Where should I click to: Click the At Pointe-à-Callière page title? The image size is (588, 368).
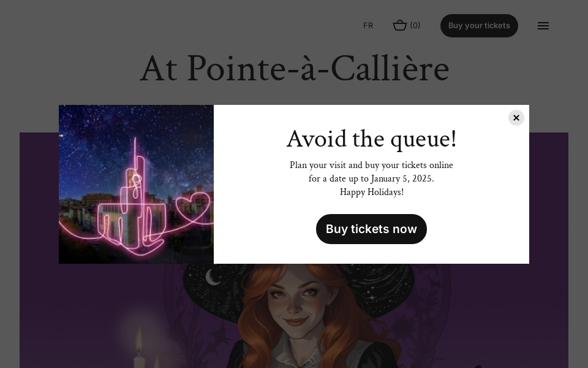[x=294, y=69]
